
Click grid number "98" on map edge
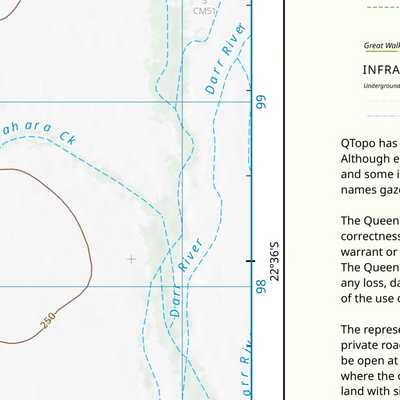(x=261, y=287)
